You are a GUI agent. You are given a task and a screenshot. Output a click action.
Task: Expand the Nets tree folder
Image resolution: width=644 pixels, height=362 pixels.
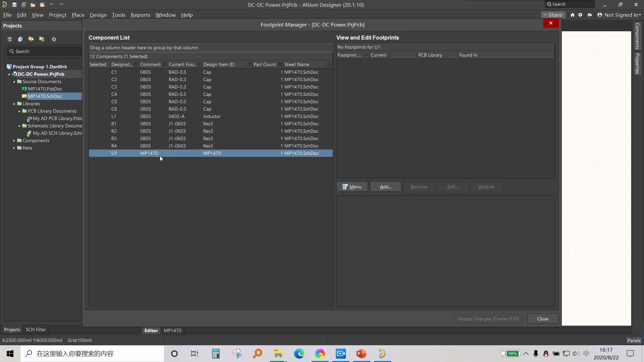(x=14, y=148)
